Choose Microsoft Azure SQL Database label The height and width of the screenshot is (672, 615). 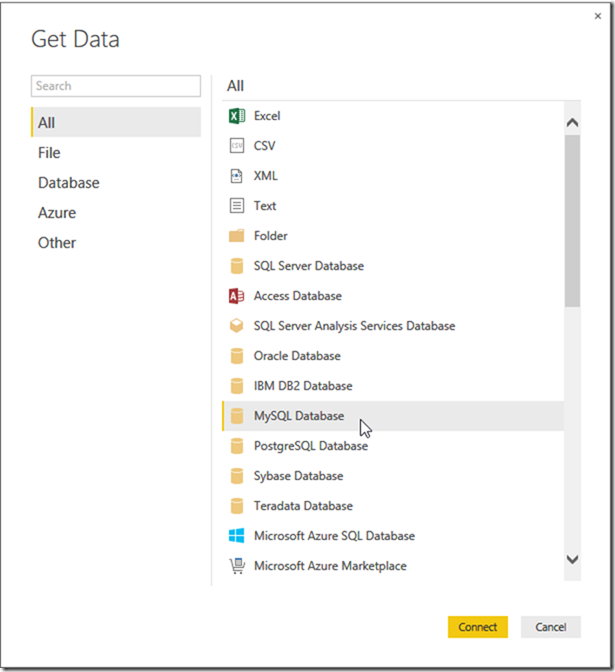point(334,536)
